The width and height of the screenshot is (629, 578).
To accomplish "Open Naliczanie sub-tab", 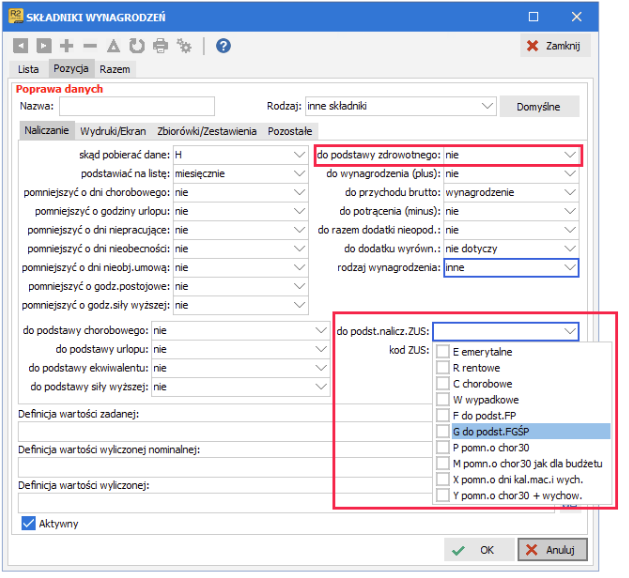I will [47, 130].
